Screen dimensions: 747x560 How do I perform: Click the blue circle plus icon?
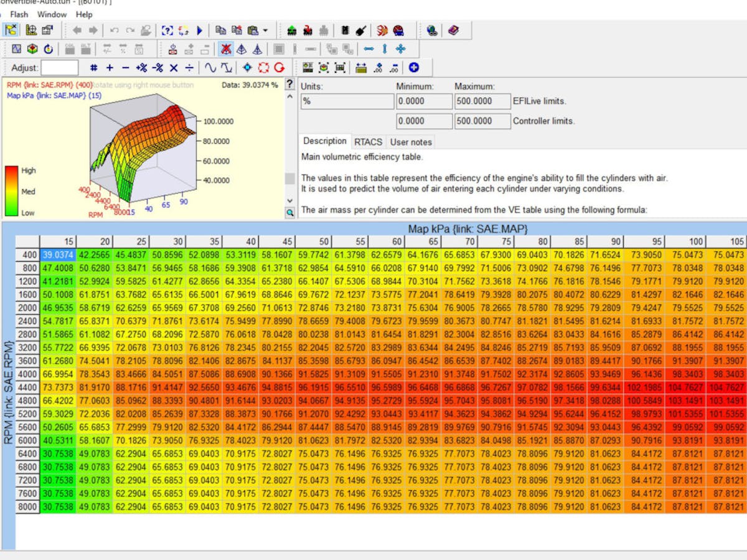pyautogui.click(x=413, y=68)
